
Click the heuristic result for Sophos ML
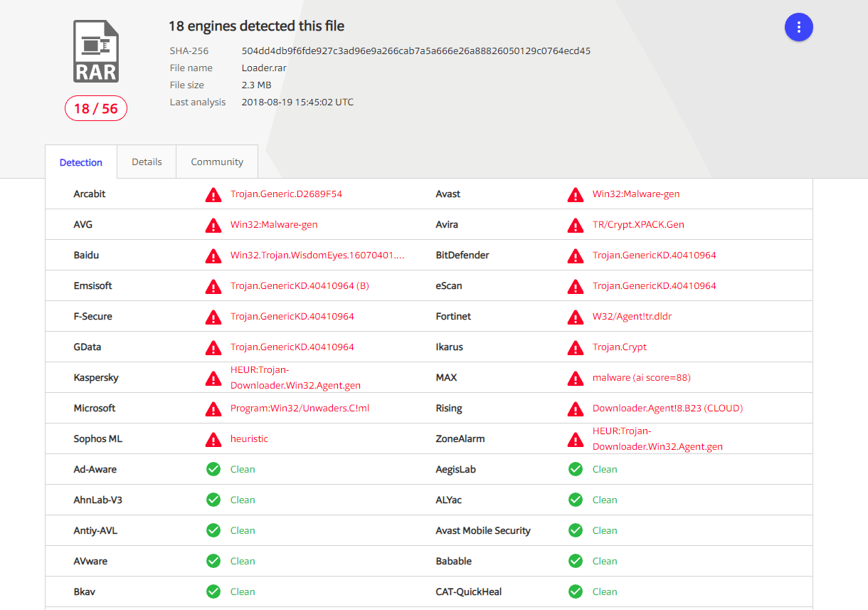click(249, 438)
